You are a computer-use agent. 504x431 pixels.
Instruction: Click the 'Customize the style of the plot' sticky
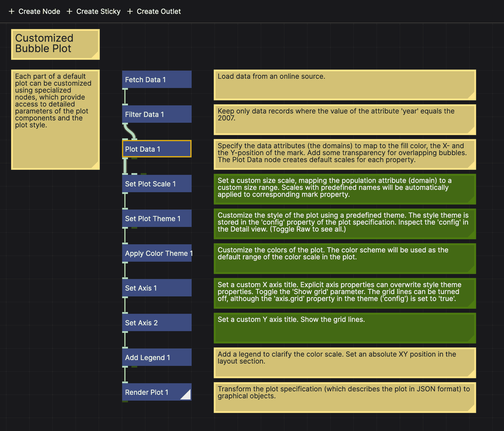coord(345,224)
